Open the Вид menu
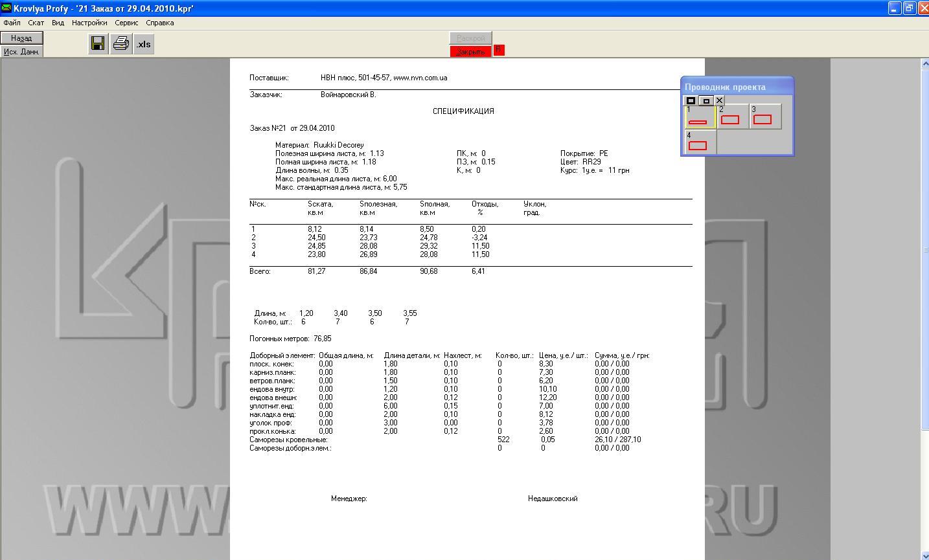 [58, 23]
